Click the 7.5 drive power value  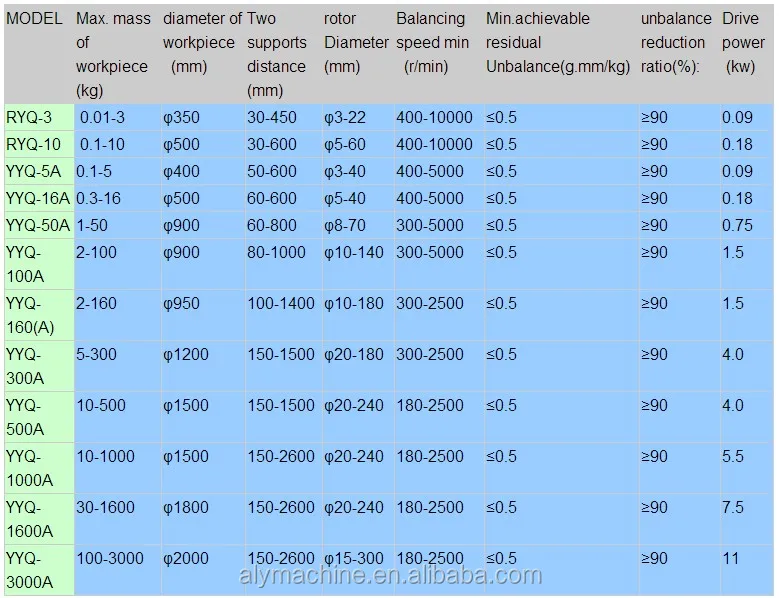click(x=733, y=507)
